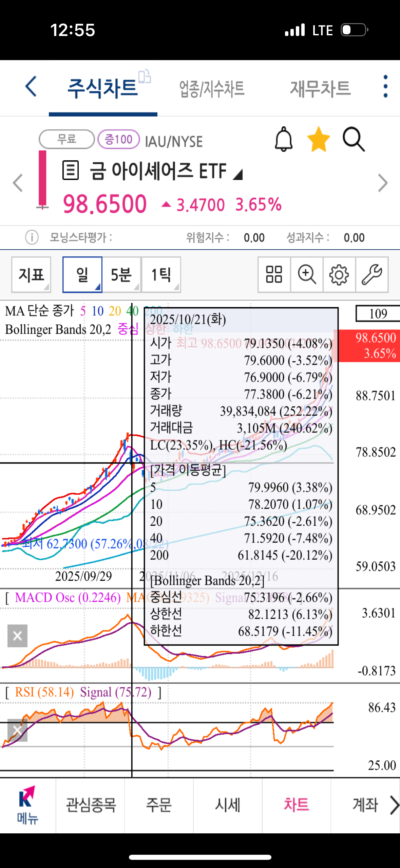Screen dimensions: 400x868
Task: Toggle the yellow favorite star
Action: click(319, 139)
